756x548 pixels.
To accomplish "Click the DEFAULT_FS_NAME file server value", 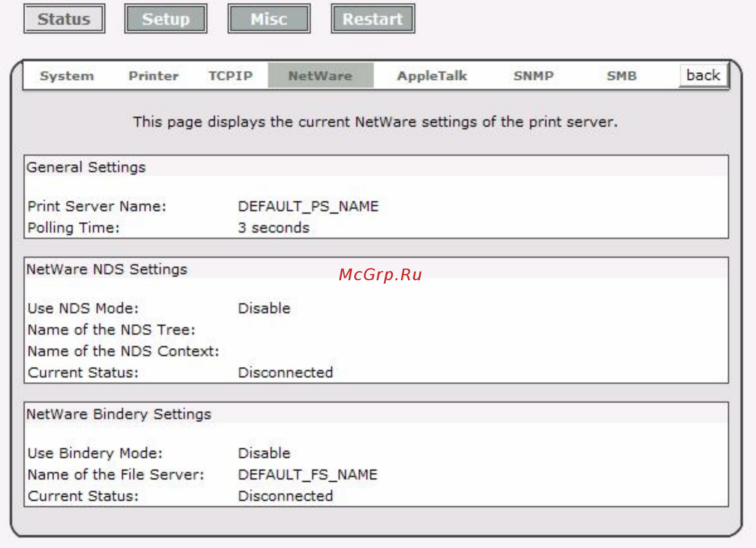I will tap(308, 475).
